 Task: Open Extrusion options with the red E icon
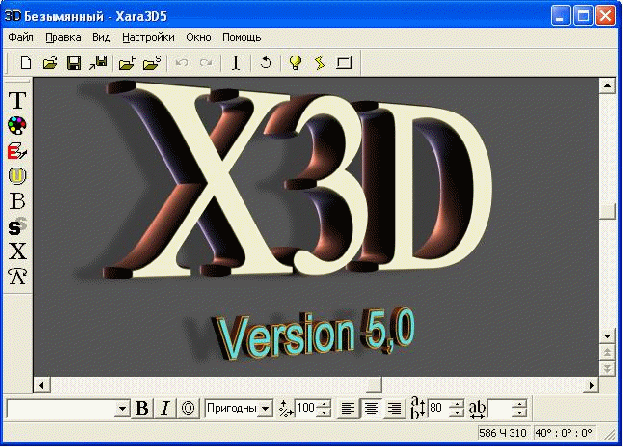click(17, 151)
